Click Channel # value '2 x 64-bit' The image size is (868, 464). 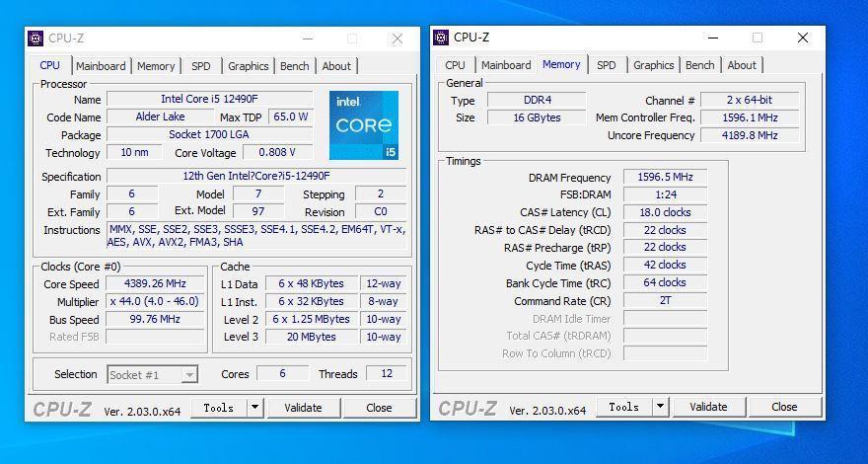[750, 101]
